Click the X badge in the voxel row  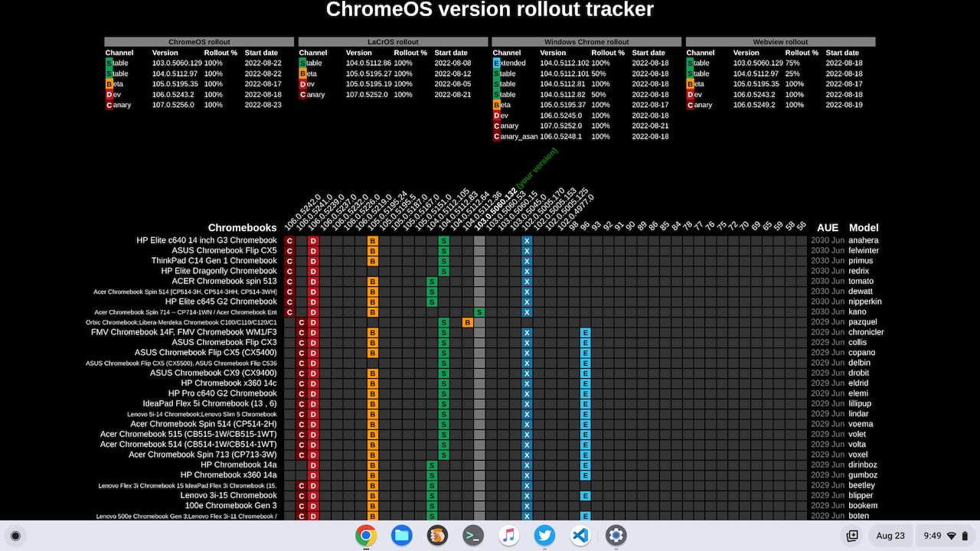pos(527,455)
